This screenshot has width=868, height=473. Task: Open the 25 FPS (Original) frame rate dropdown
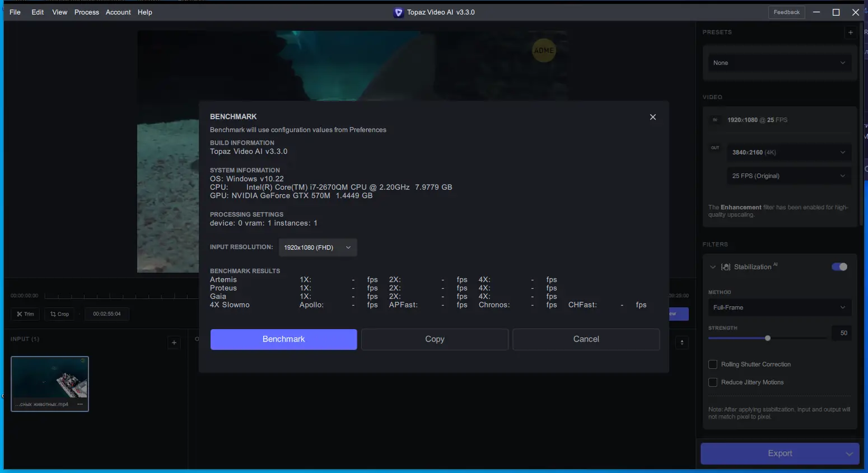pos(789,176)
